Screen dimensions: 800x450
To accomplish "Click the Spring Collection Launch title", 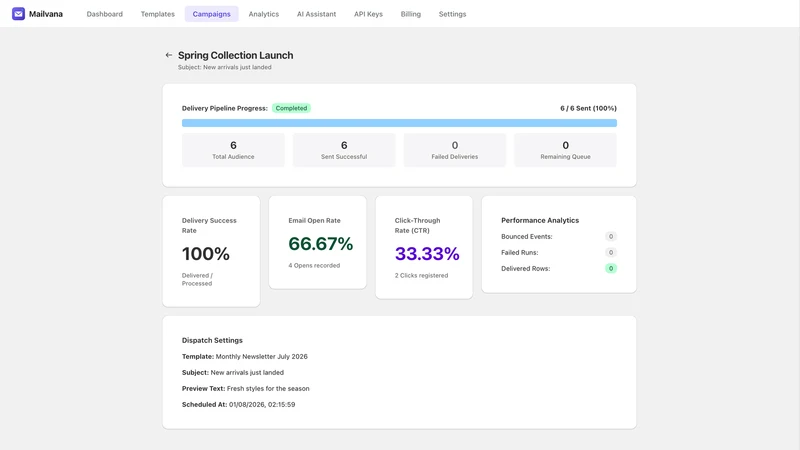I will [x=236, y=55].
